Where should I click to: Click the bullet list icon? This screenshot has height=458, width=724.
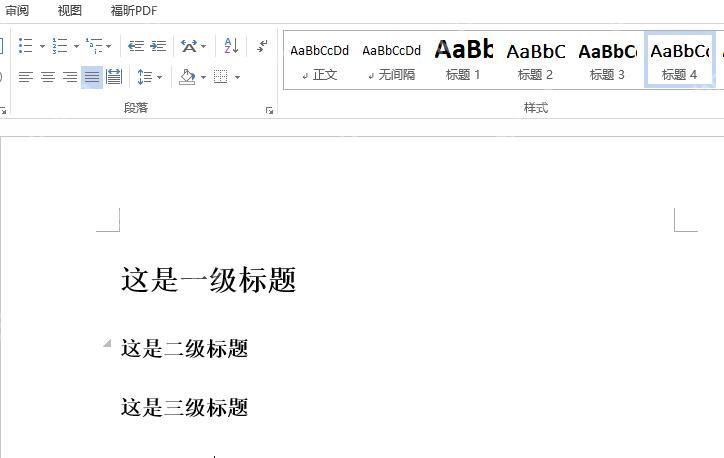[x=25, y=46]
